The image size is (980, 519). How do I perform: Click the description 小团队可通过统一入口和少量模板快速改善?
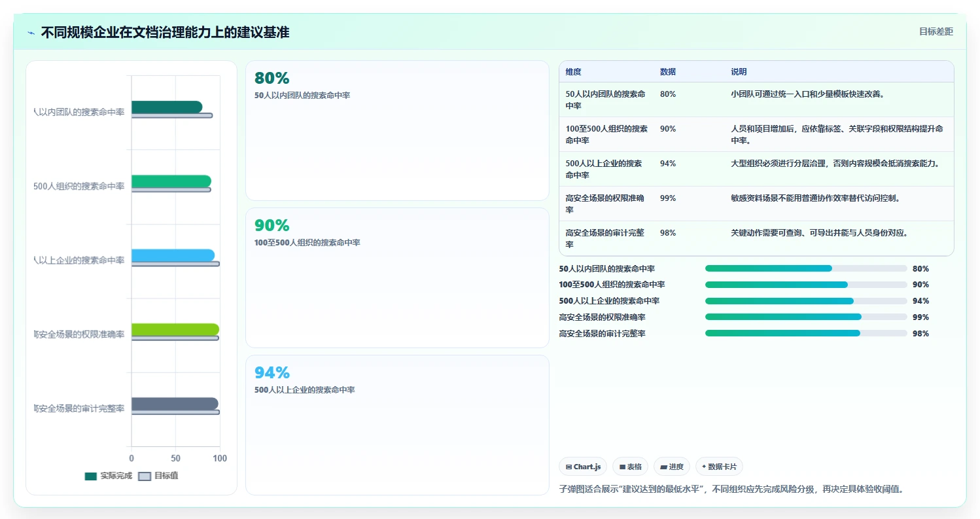(807, 94)
